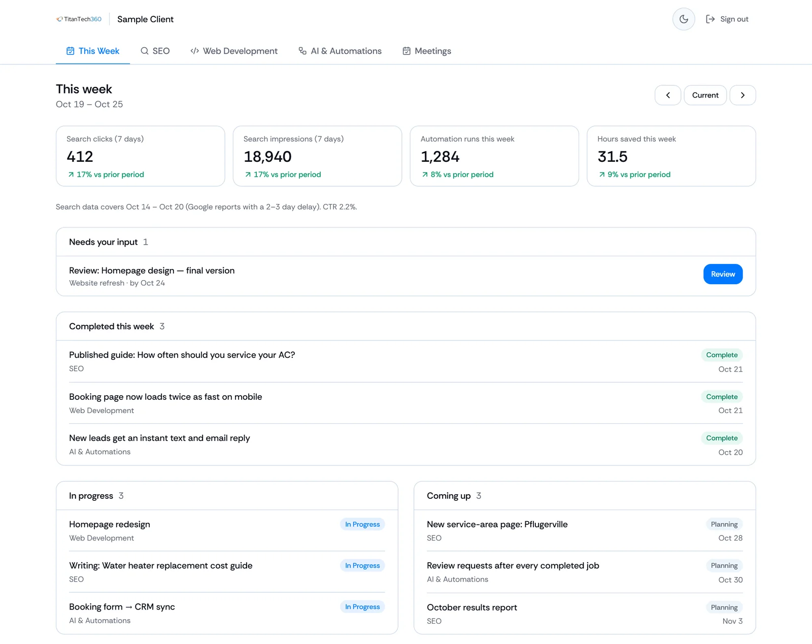Click the sign-out arrow icon
The image size is (812, 644).
[710, 19]
